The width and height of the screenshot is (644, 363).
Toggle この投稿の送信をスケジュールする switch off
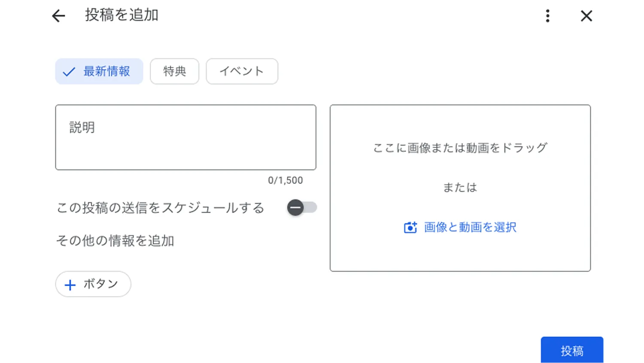click(x=302, y=207)
